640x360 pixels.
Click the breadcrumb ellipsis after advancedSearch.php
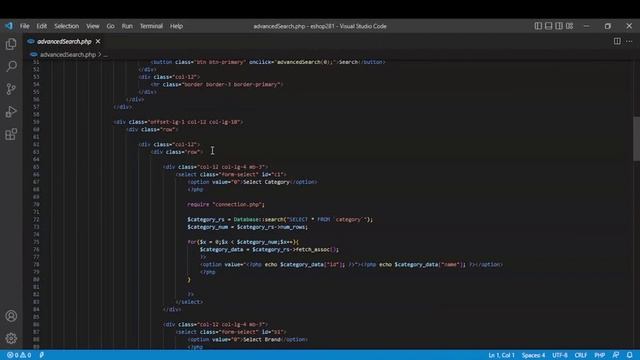(106, 54)
